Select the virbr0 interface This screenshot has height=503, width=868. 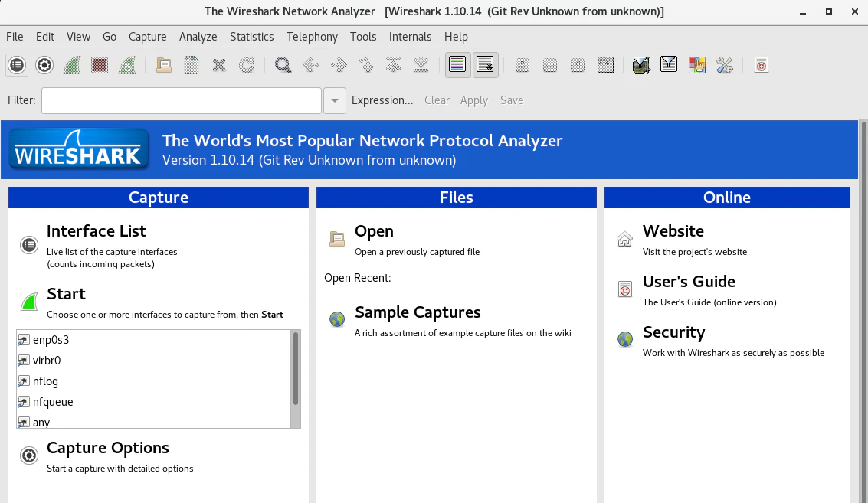pyautogui.click(x=153, y=361)
